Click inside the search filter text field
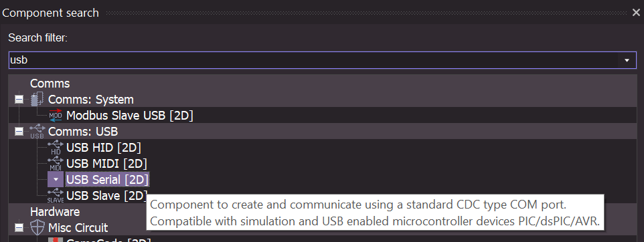 pyautogui.click(x=313, y=60)
